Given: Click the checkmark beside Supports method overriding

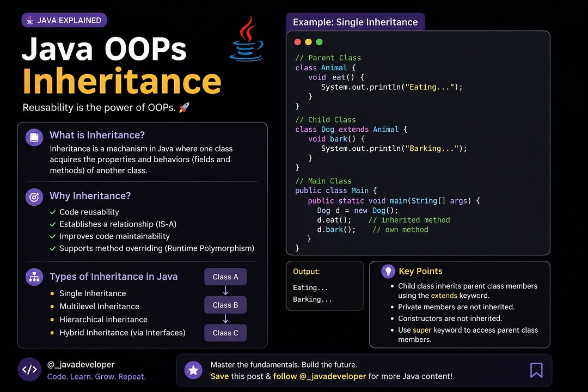Looking at the screenshot, I should pos(53,248).
